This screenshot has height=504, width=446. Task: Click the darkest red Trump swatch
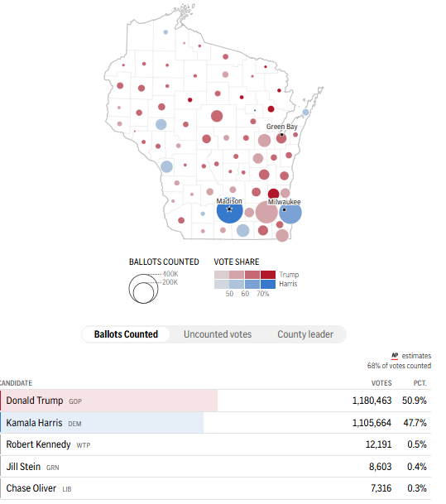pos(268,275)
